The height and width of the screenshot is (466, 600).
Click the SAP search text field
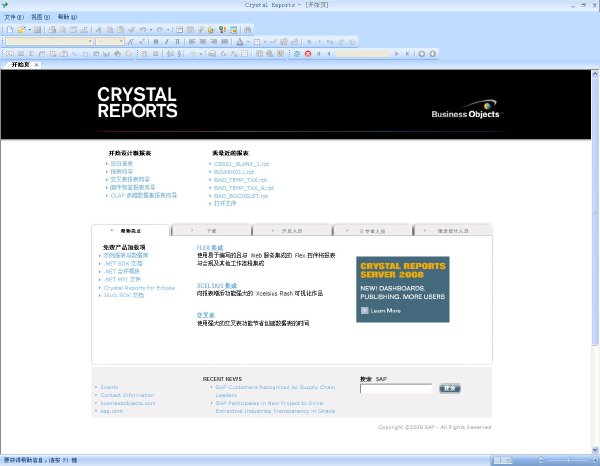[396, 389]
